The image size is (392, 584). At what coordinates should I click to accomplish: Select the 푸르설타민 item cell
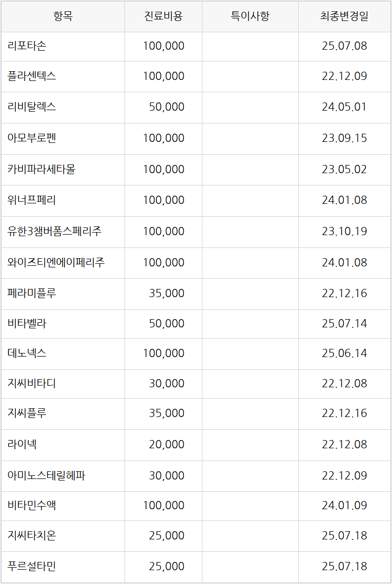click(32, 567)
